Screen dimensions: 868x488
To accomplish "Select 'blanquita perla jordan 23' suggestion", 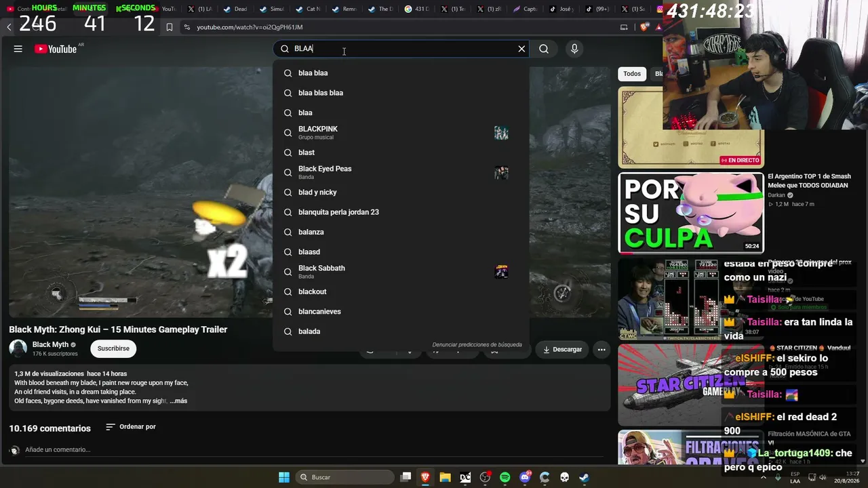I will (401, 212).
